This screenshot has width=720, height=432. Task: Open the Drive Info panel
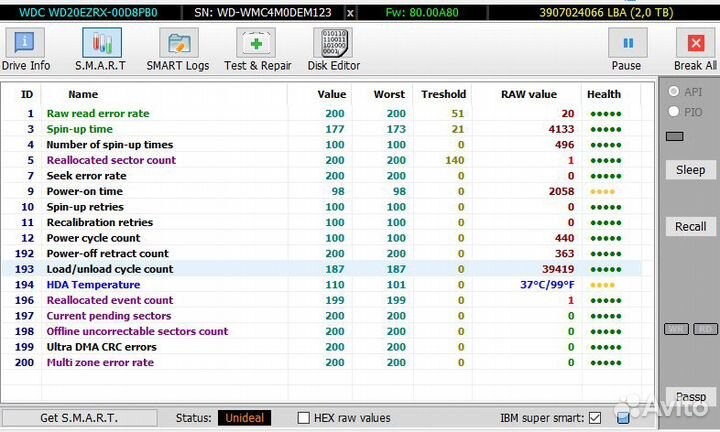tap(26, 50)
